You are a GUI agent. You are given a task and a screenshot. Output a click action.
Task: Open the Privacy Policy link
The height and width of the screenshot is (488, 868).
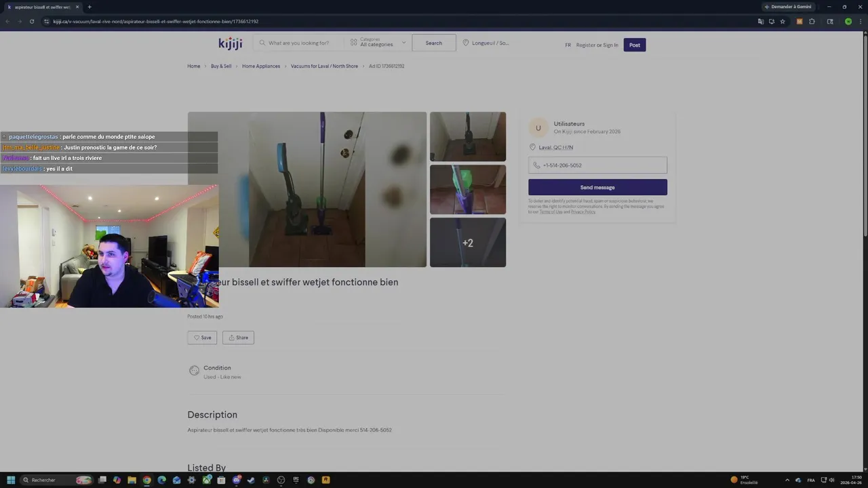[x=583, y=212]
